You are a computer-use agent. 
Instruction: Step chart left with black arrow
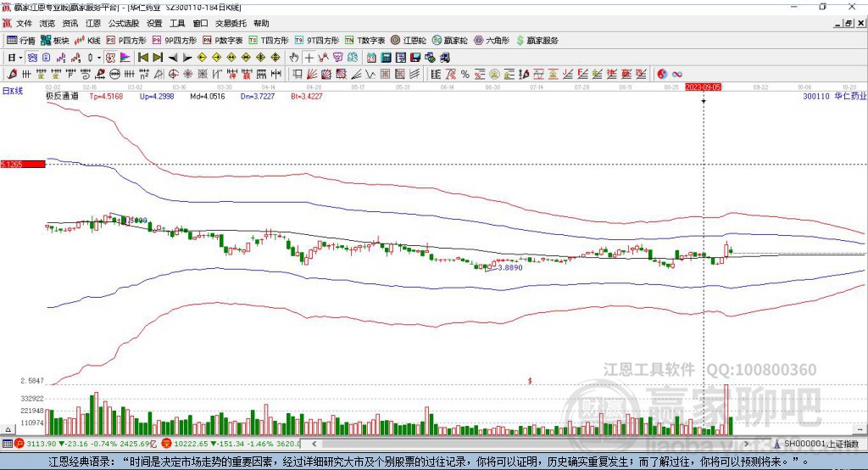(x=173, y=58)
